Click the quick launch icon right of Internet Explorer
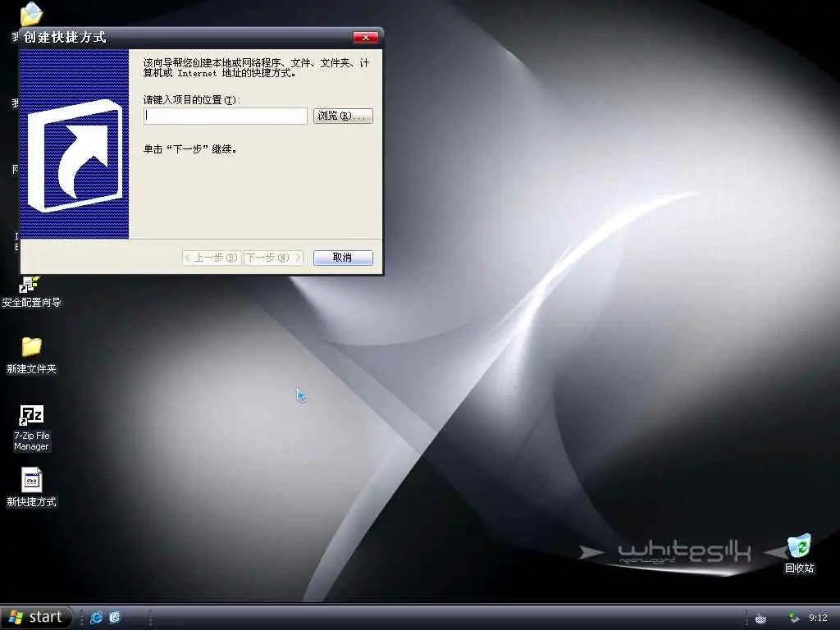840x630 pixels. (115, 617)
